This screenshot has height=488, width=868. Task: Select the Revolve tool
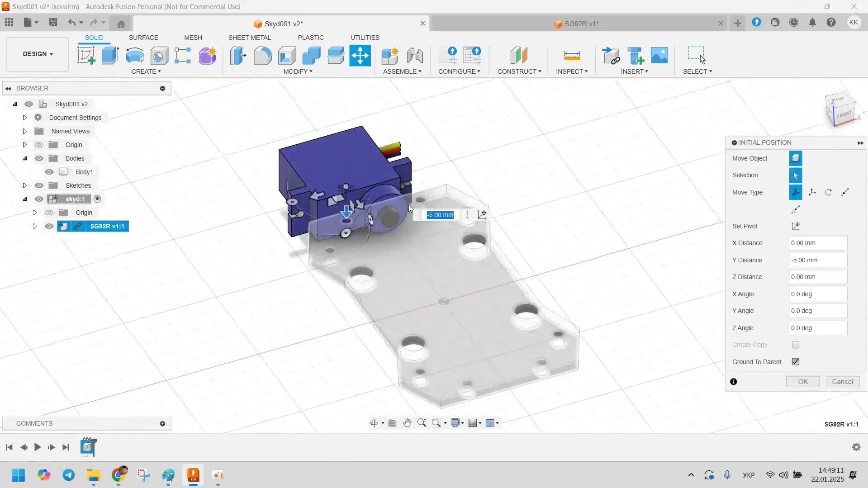135,56
